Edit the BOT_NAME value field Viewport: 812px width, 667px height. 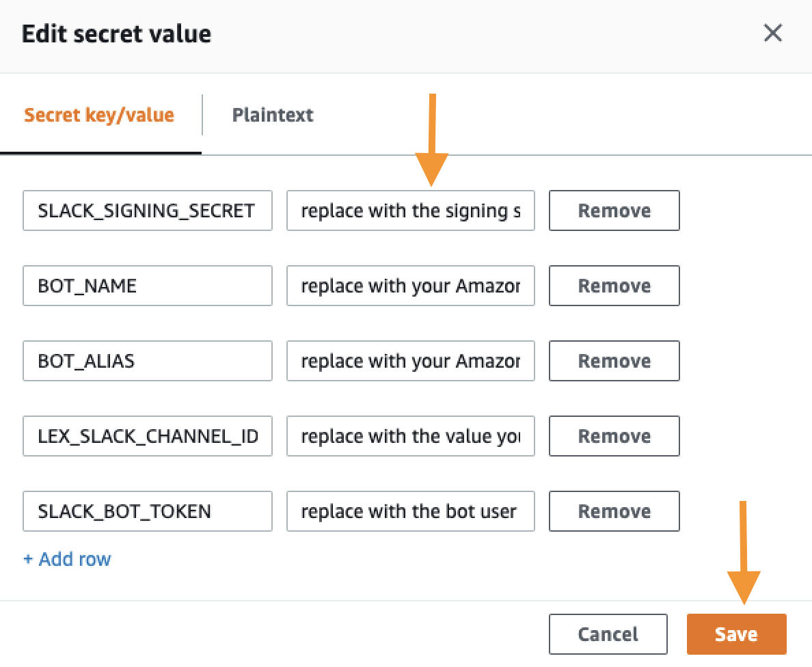[410, 286]
